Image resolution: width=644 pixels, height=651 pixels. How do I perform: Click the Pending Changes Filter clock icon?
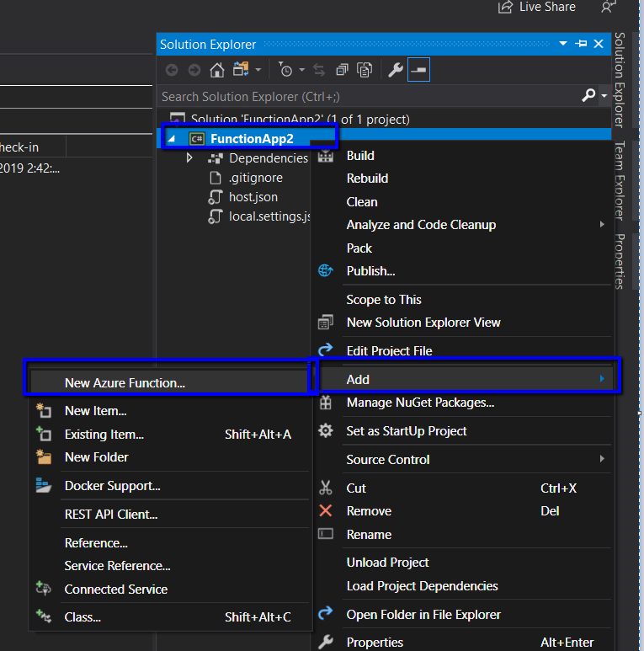coord(285,70)
